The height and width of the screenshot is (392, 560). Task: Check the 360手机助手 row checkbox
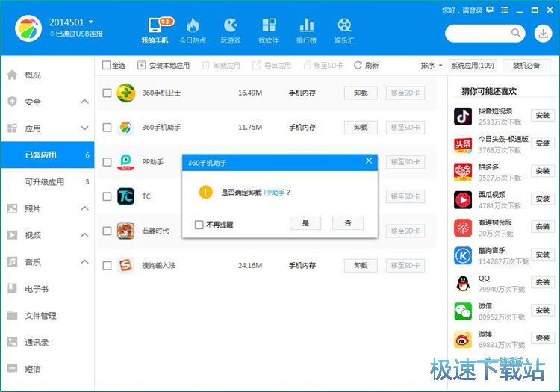coord(107,128)
